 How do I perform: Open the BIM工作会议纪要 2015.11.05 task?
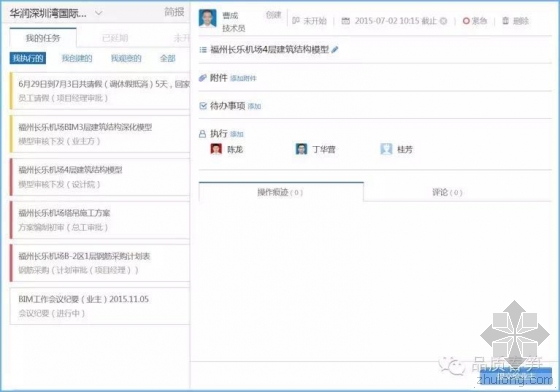coord(100,306)
